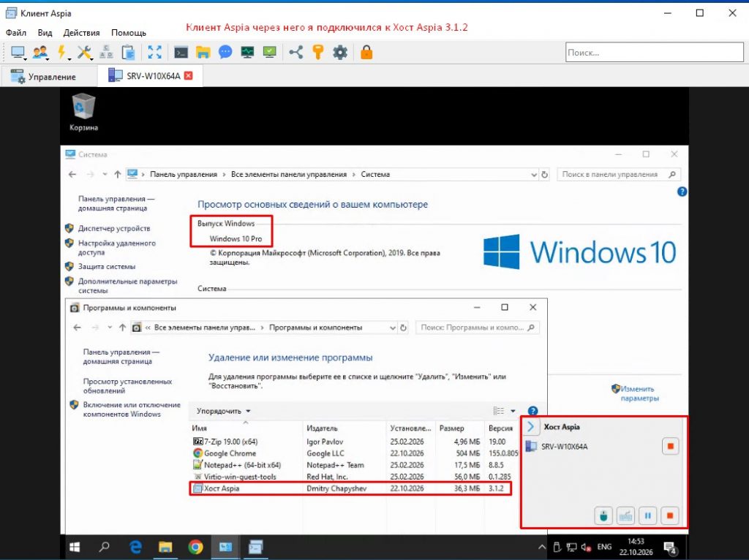Collapse the Хост Aspia panel with chevron
The image size is (749, 560).
pos(531,427)
